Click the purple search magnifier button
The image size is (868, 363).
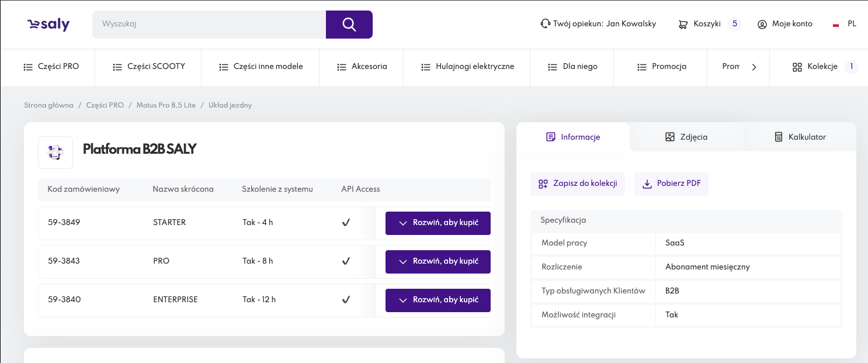coord(349,25)
